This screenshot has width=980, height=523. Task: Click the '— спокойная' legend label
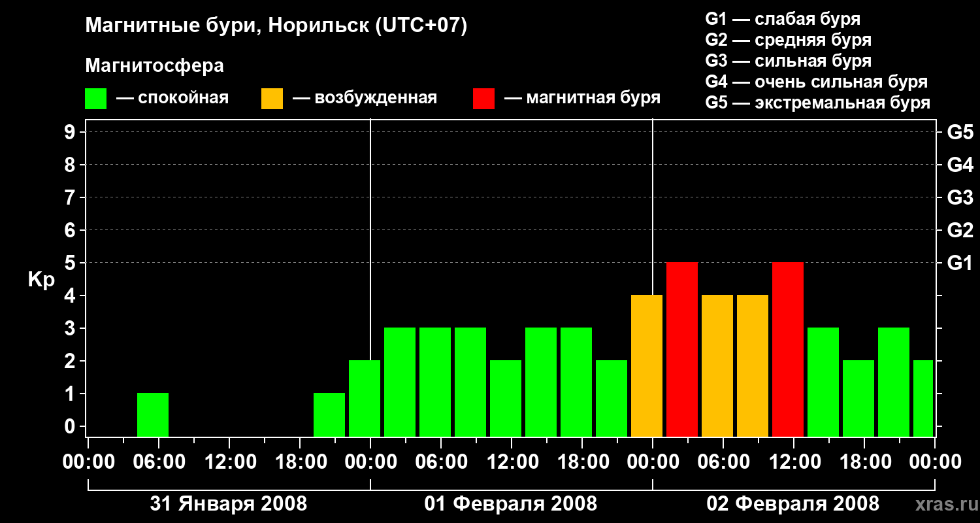pos(172,98)
